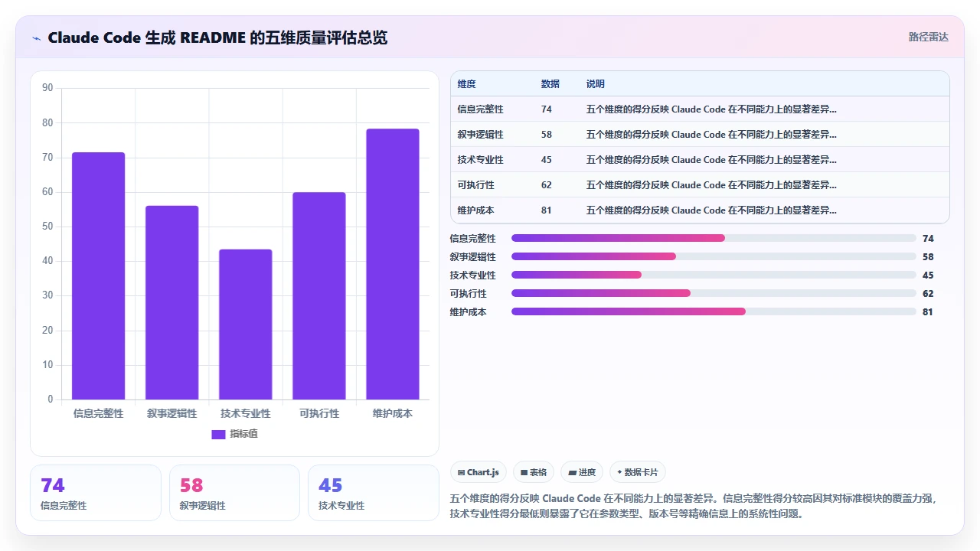
Task: Click the 叙事逻辑性 bar in the chart
Action: tap(171, 302)
